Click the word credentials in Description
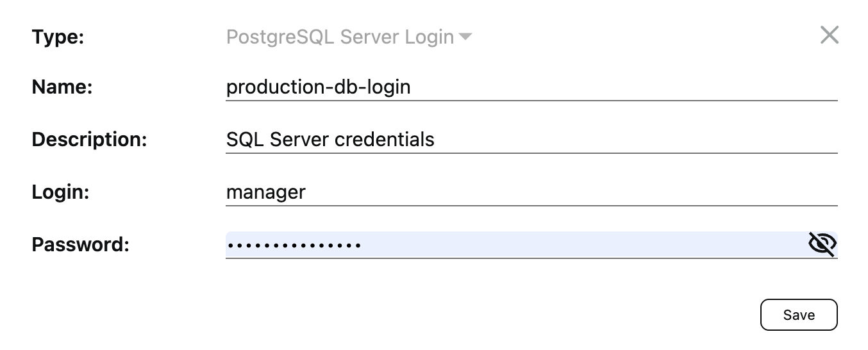Screen dimensions: 868x350 tap(384, 139)
